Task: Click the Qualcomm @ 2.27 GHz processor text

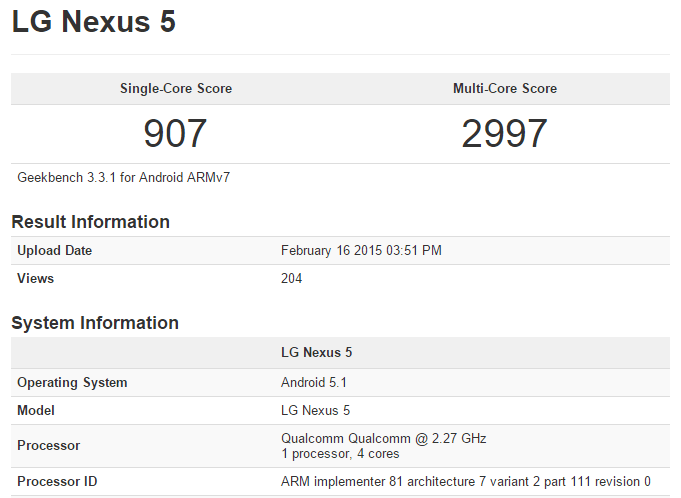Action: coord(383,439)
